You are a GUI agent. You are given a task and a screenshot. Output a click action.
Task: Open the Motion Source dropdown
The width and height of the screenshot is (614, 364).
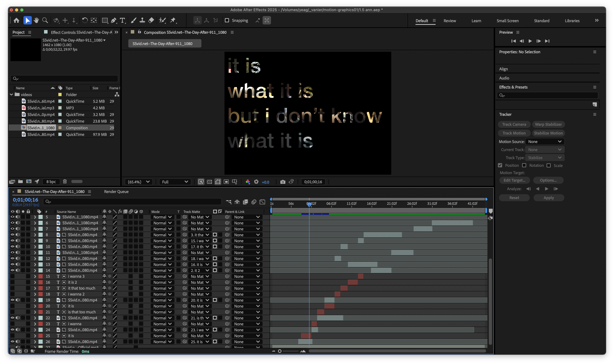[545, 141]
